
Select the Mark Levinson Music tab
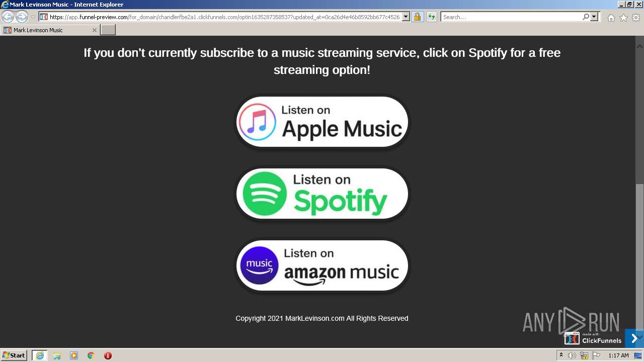coord(49,30)
